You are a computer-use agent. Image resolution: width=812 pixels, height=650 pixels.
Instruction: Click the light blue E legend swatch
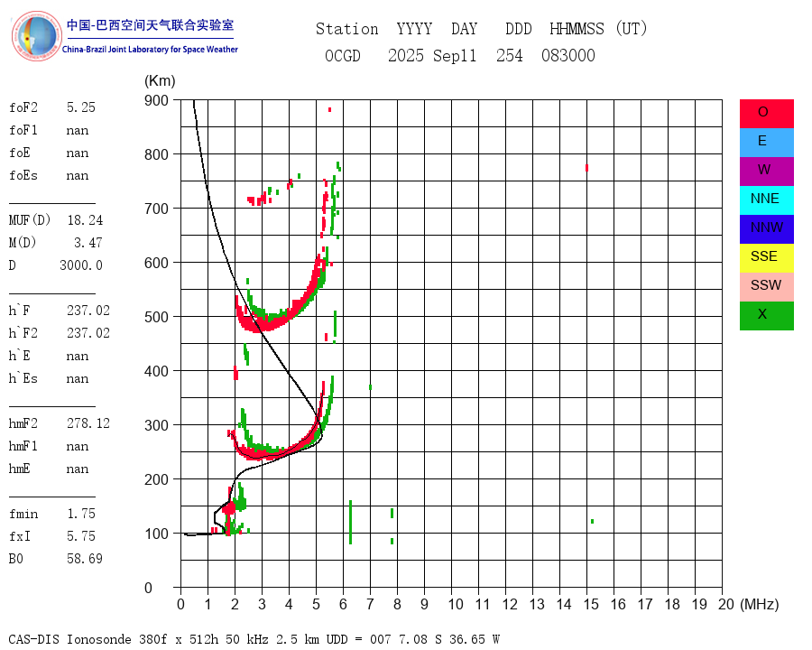(x=766, y=143)
